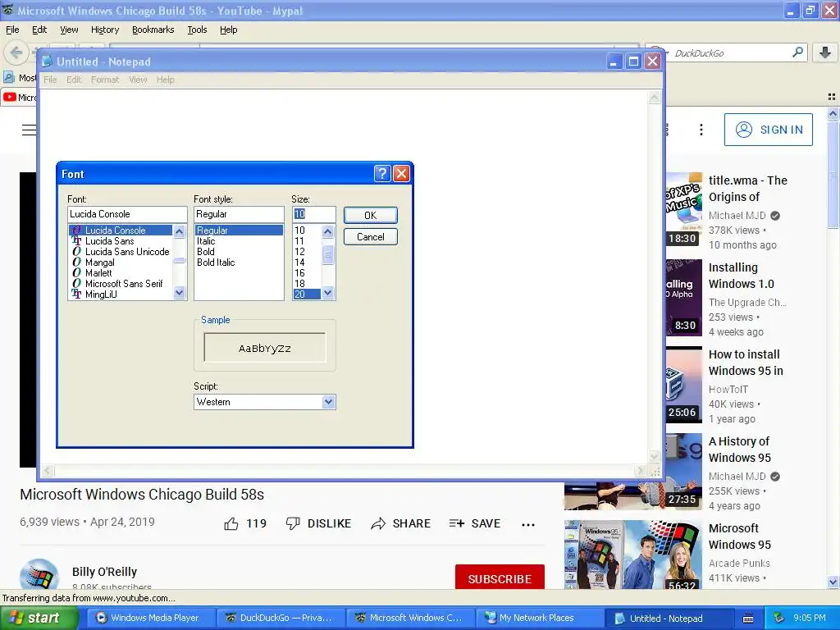Open the YouTube hamburger guide menu
Screen dimensions: 840x630
pos(29,130)
